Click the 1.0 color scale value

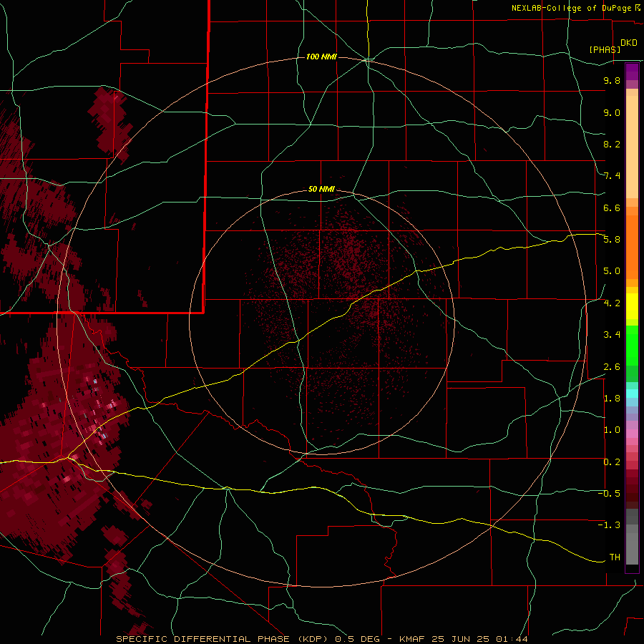tap(612, 430)
